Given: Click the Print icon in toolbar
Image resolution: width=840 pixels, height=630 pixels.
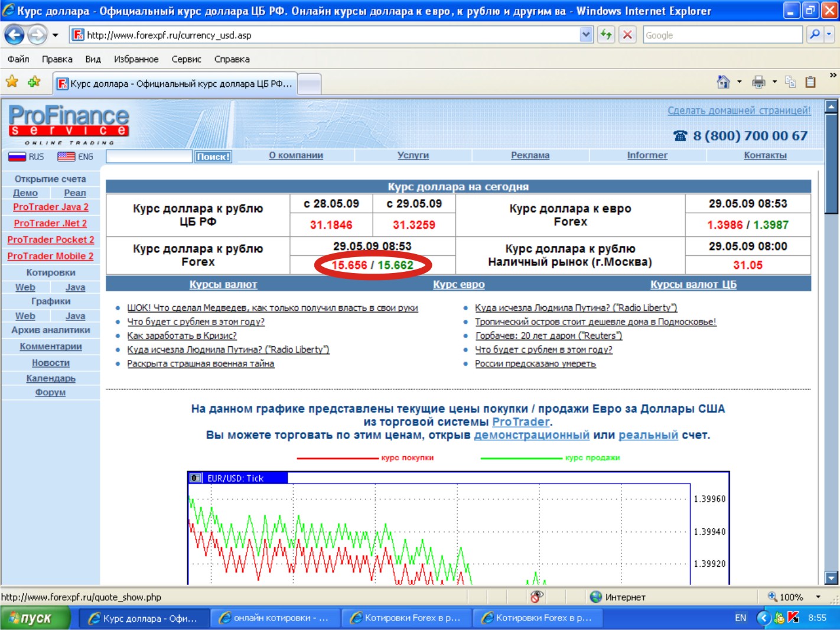Looking at the screenshot, I should [x=758, y=82].
